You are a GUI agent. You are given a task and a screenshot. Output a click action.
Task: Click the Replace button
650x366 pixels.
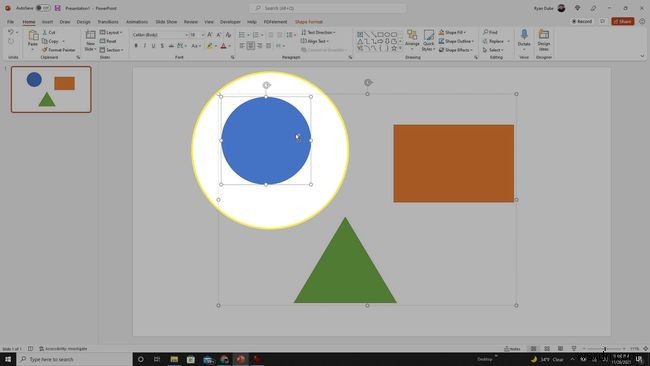[496, 41]
